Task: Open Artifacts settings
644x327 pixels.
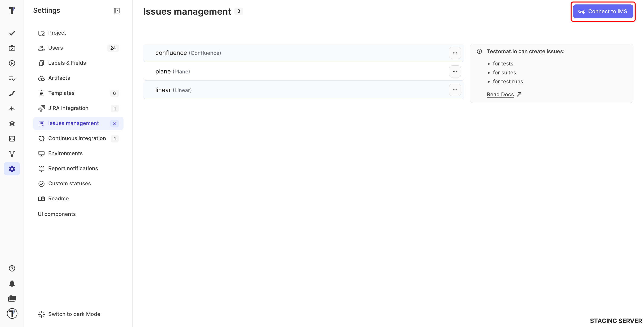Action: coord(78,78)
